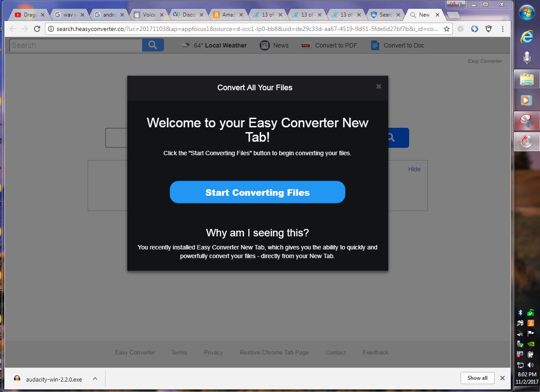View site information icon in address bar

click(x=51, y=29)
